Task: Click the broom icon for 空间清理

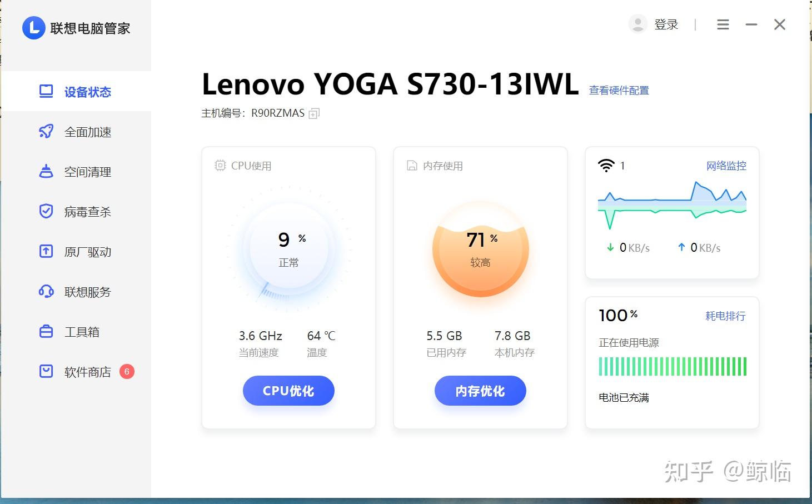Action: point(46,172)
